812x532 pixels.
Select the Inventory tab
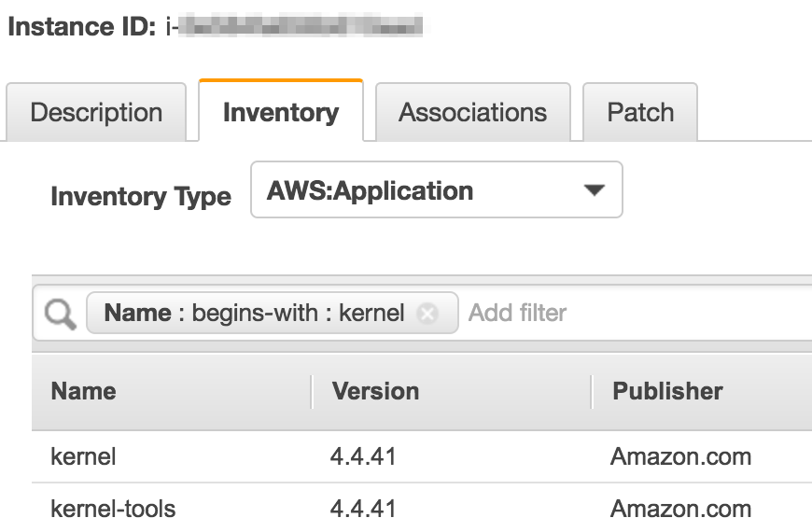[281, 111]
